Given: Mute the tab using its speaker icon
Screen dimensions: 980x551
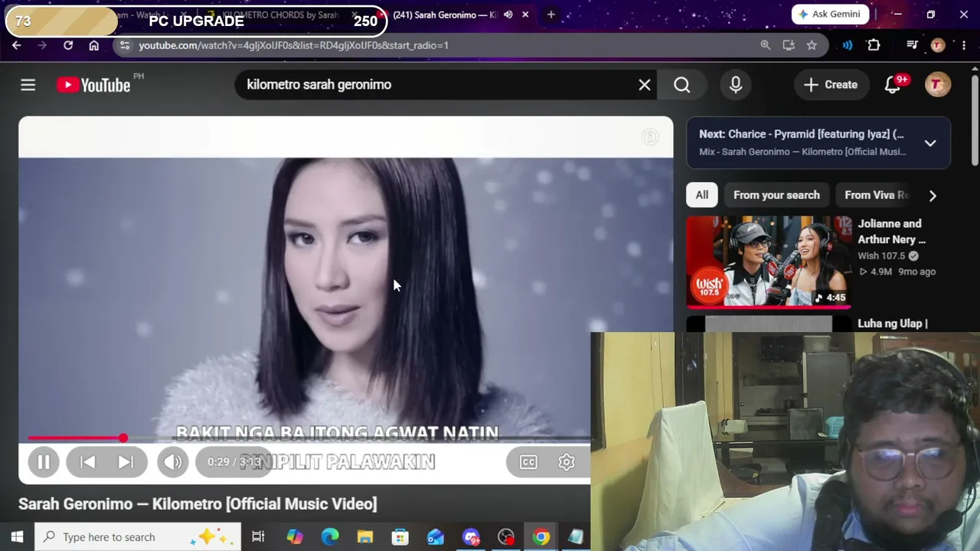Looking at the screenshot, I should pos(508,15).
